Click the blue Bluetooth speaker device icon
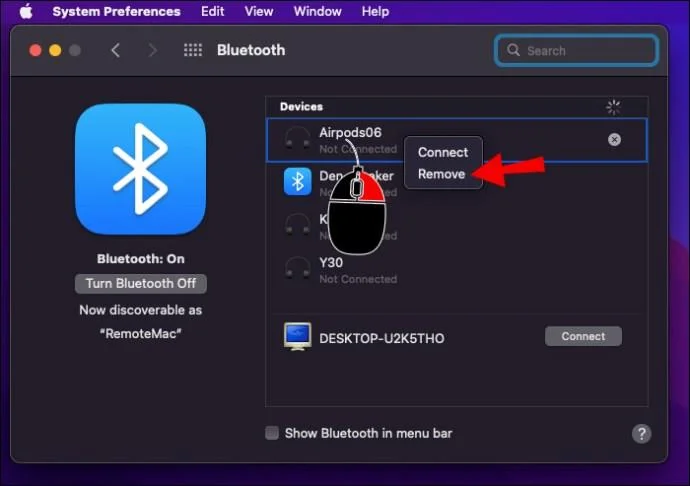Viewport: 690px width, 486px height. point(297,181)
